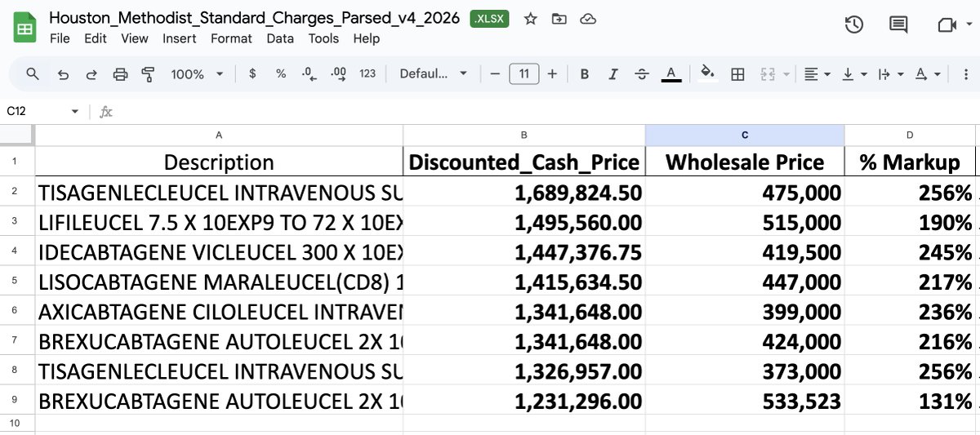Open more number formats 123
Screen dimensions: 980x435
367,73
